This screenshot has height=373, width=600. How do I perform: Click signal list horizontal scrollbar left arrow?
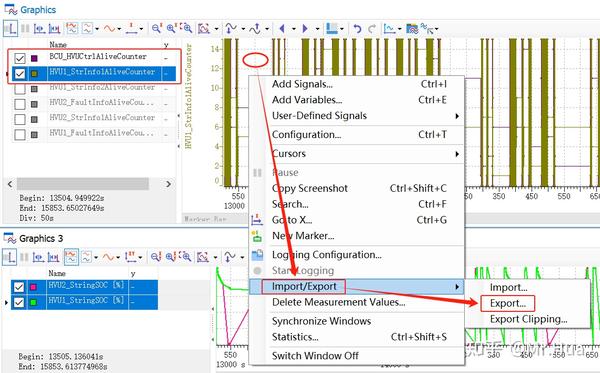click(x=10, y=184)
